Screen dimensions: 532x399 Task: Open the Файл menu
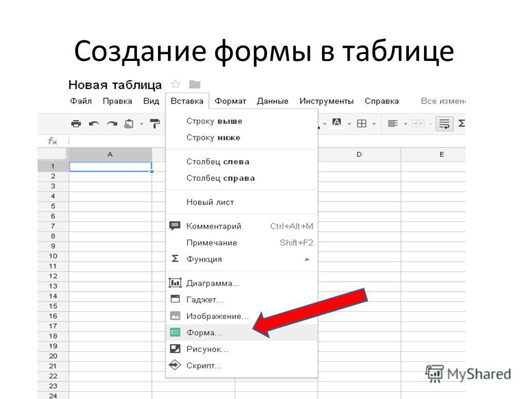pyautogui.click(x=81, y=101)
